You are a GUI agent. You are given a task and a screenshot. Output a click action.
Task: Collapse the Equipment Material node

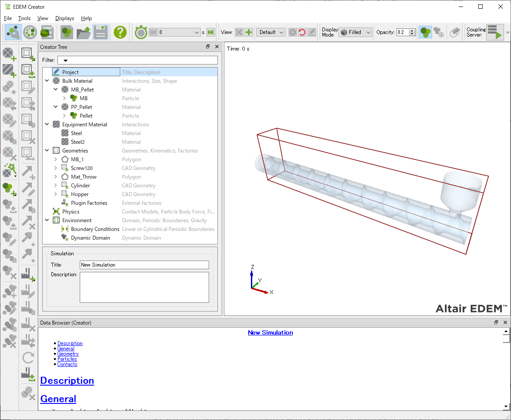(x=47, y=124)
